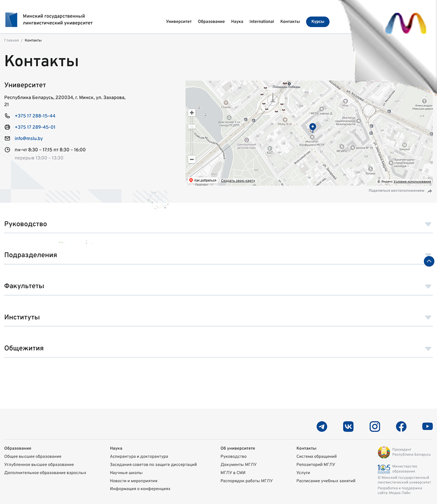The height and width of the screenshot is (504, 437).
Task: Open Репозиторий МГЛУ footer link
Action: tap(316, 464)
